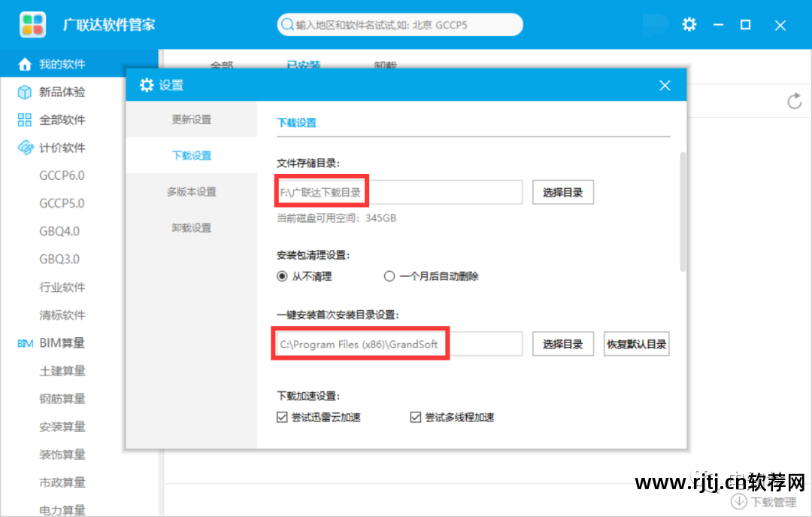
Task: Maximize the 广联达软件管家 window
Action: [x=745, y=24]
